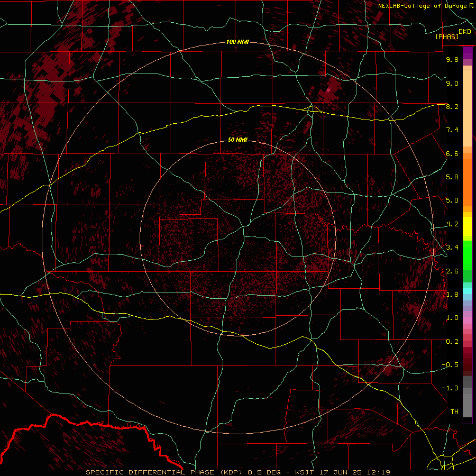The height and width of the screenshot is (476, 476).
Task: Pick the yellow segment of the color bar
Action: [467, 226]
